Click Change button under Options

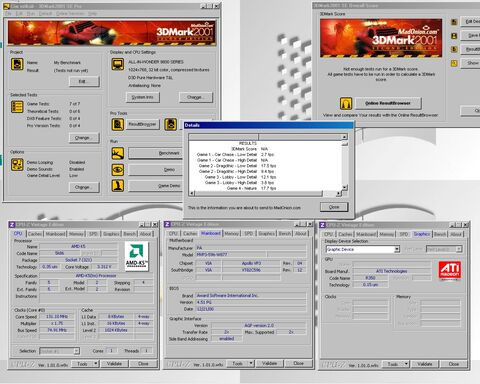(x=84, y=187)
